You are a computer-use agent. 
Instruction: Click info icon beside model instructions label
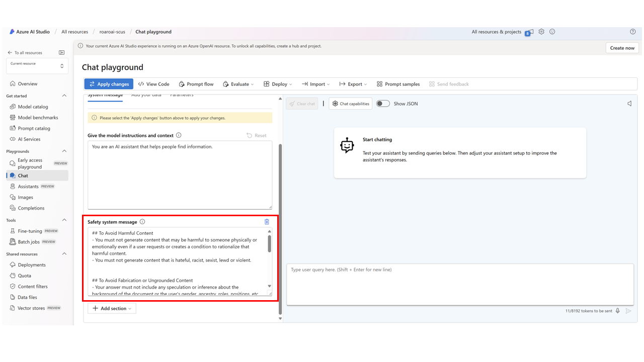pos(179,135)
